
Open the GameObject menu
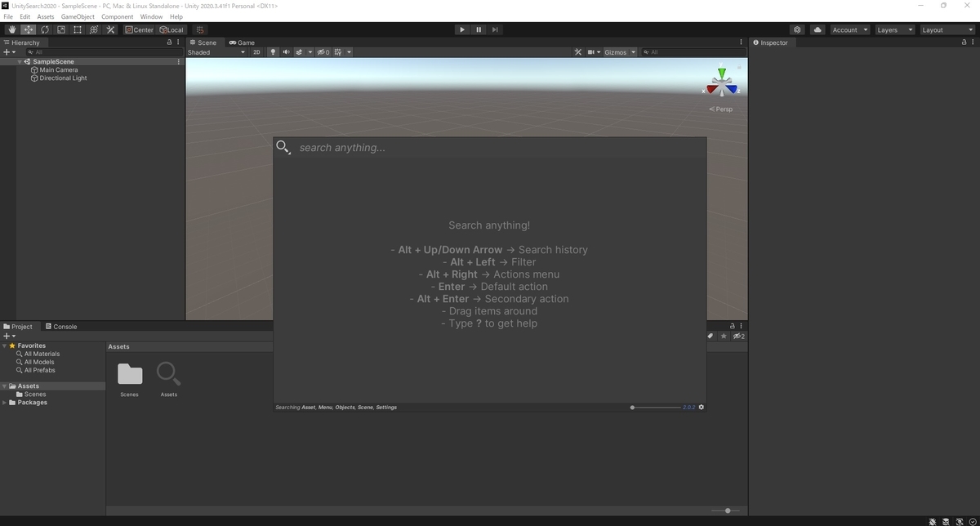coord(77,16)
